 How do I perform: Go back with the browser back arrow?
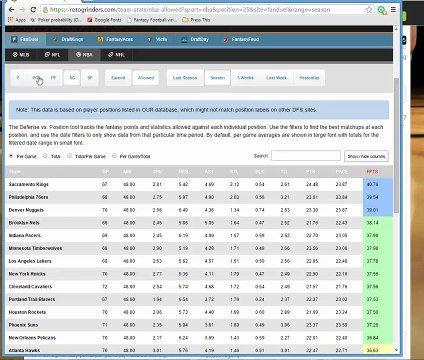coord(11,10)
